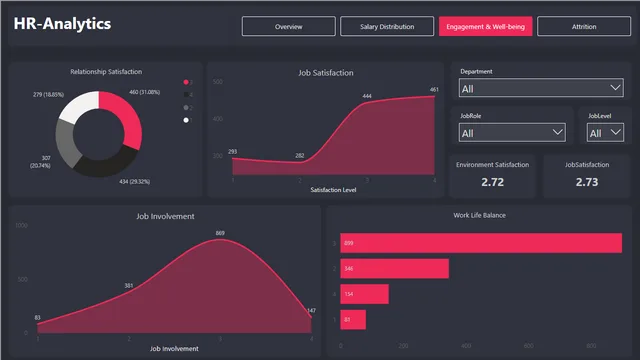Click the Relationship Satisfaction chart title

[106, 71]
